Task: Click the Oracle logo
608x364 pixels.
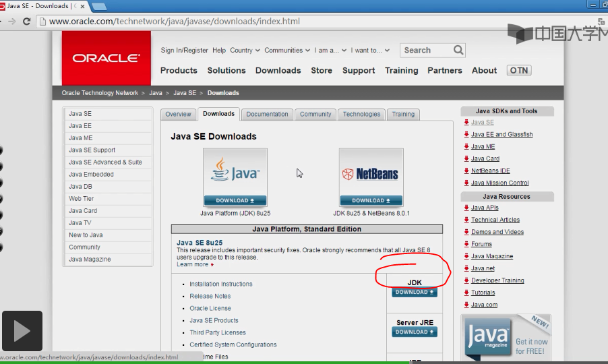Action: [x=106, y=58]
